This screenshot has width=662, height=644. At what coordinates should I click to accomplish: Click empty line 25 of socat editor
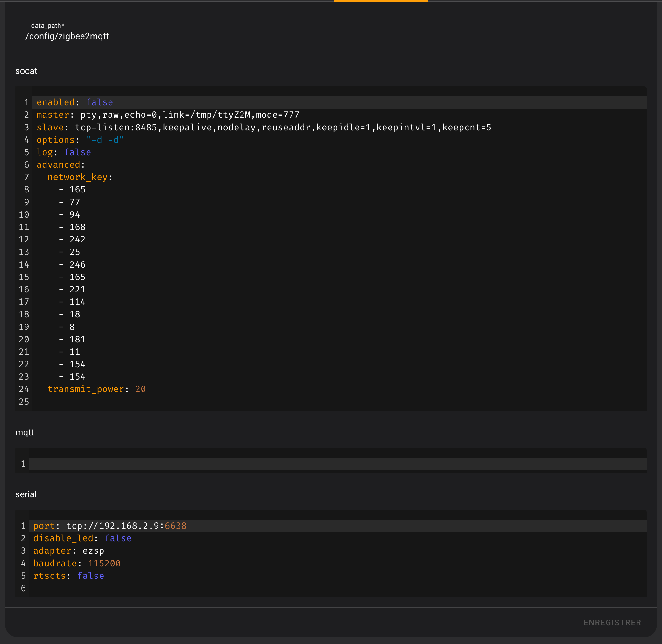(339, 402)
